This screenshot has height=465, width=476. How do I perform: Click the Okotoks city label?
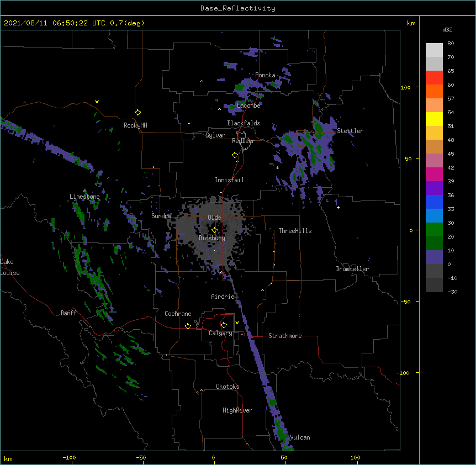[x=228, y=387]
